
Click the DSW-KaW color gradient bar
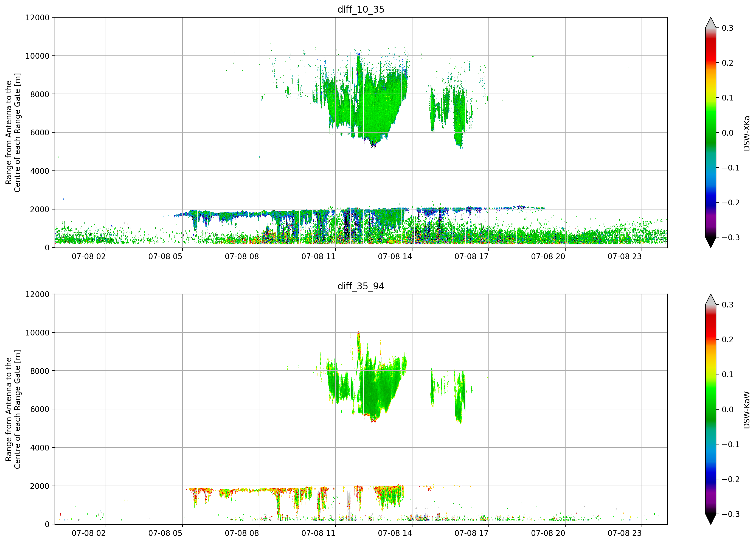click(x=711, y=409)
